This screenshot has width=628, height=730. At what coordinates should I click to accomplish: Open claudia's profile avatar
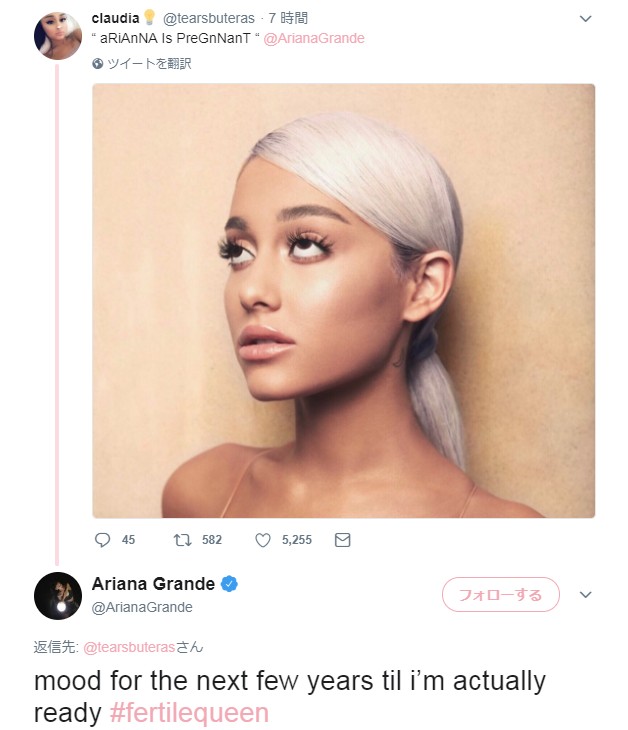coord(57,37)
